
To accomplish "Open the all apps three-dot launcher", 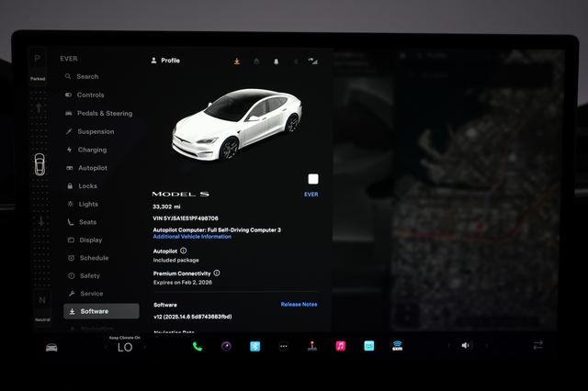I will (x=284, y=346).
